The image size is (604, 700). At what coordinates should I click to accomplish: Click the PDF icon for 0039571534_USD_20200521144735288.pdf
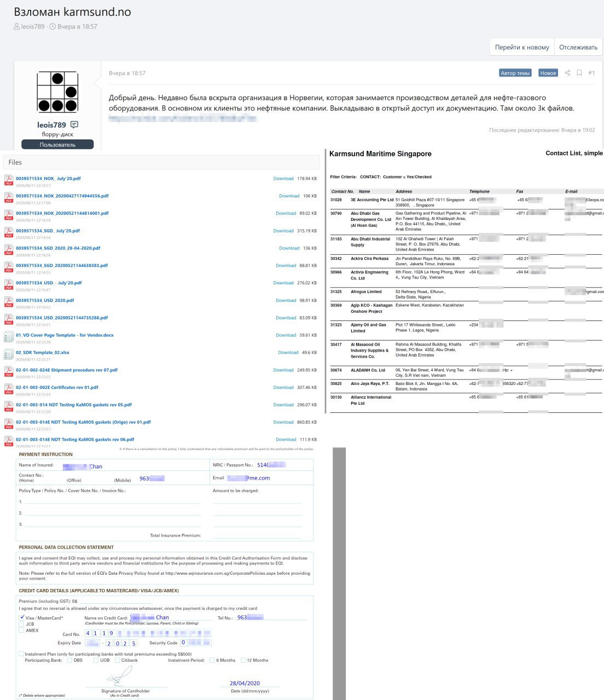pyautogui.click(x=9, y=319)
